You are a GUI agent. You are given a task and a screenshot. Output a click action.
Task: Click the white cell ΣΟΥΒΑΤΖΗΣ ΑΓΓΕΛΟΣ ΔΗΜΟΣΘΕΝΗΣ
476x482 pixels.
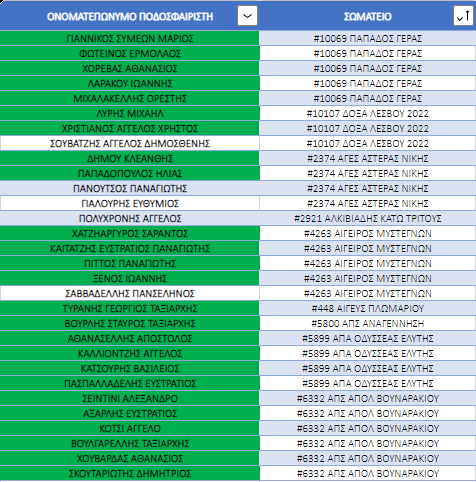[x=130, y=143]
